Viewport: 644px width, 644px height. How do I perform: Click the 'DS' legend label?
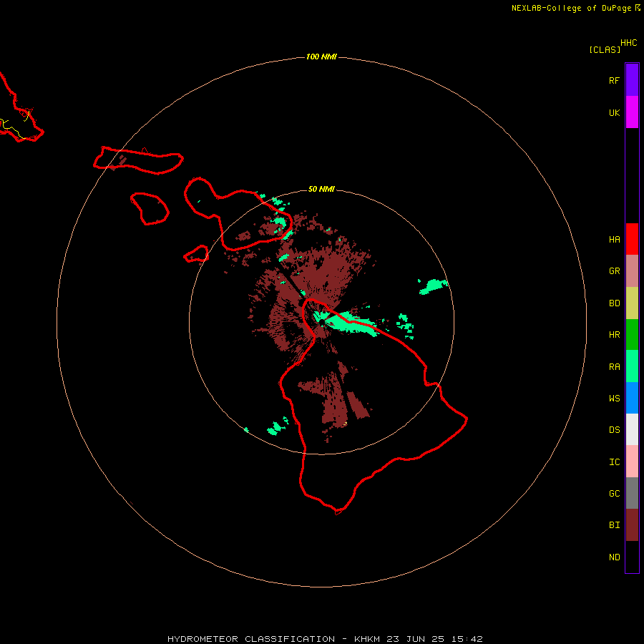click(x=614, y=429)
